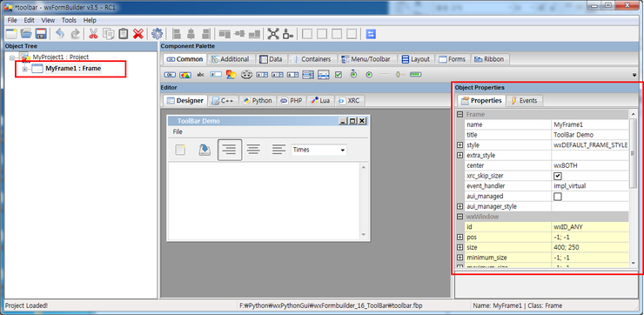644x315 pixels.
Task: Open the Tools menu
Action: pos(69,20)
